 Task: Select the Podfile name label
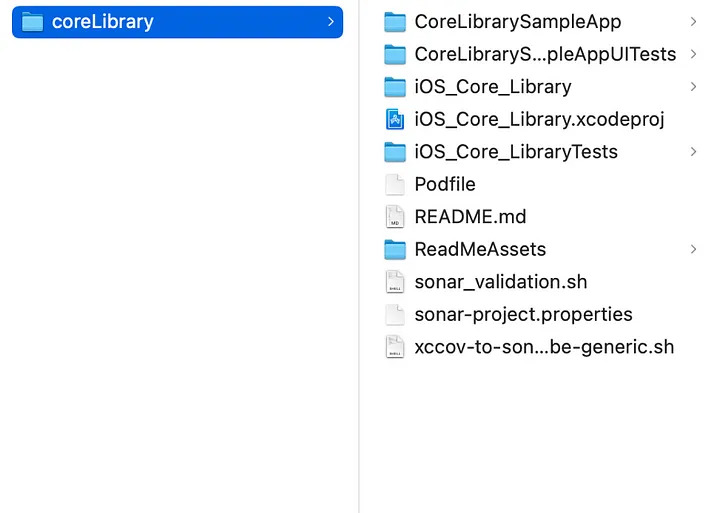(445, 184)
